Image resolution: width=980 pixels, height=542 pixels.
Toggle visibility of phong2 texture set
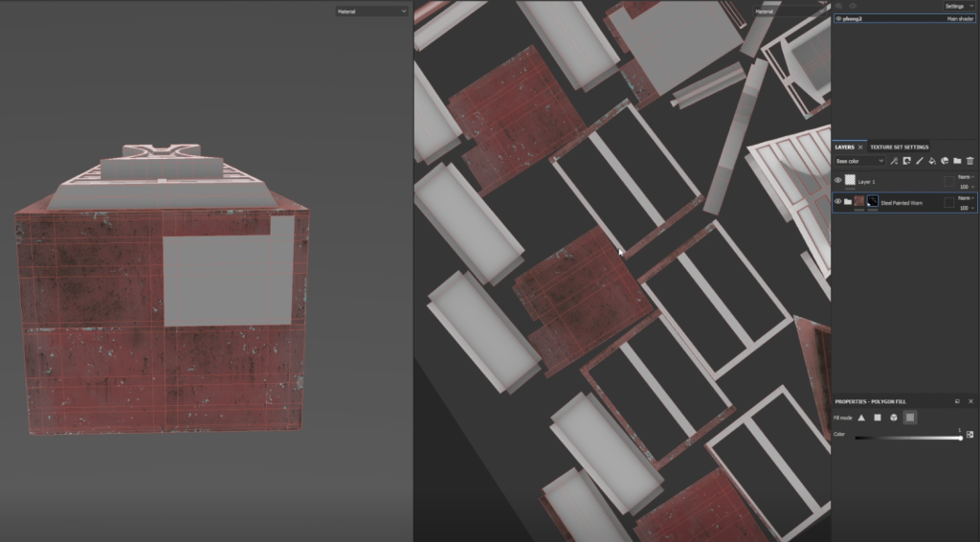838,18
